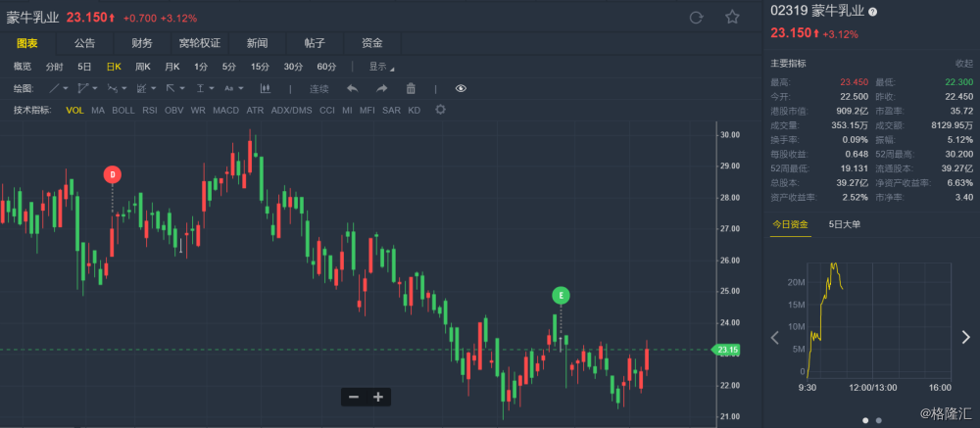
Task: Click the 23.15 current price tag
Action: click(726, 350)
